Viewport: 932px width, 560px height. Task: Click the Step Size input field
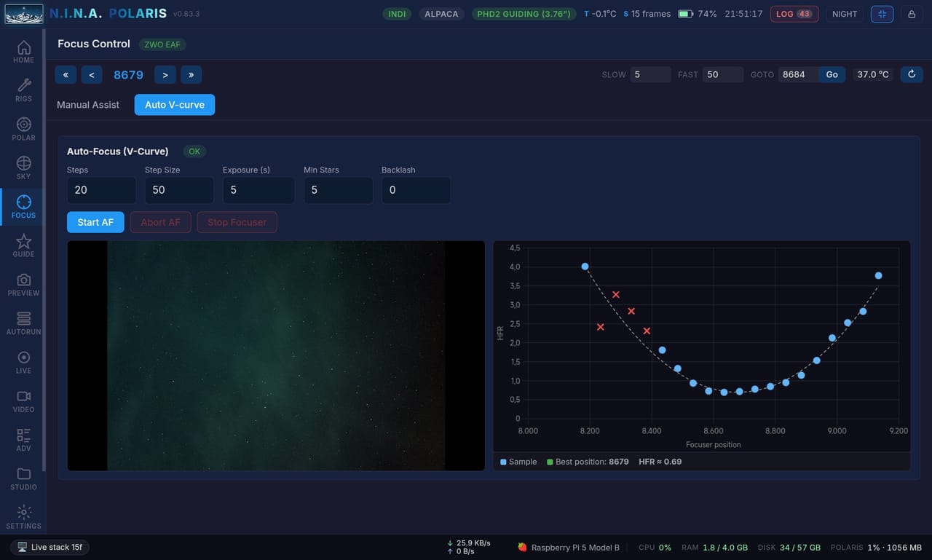179,190
